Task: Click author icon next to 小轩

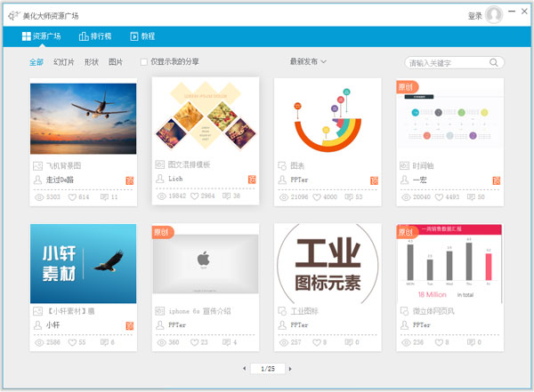Action: (37, 325)
